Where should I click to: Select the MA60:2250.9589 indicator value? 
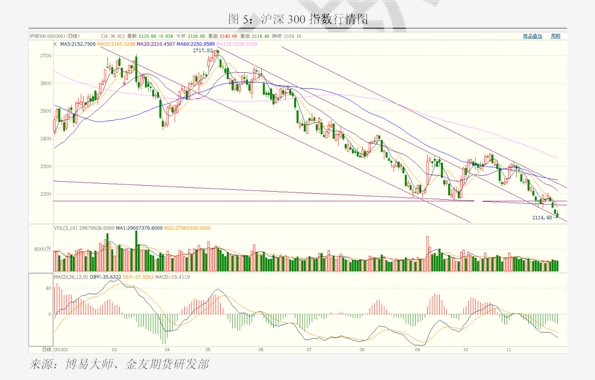[x=196, y=44]
